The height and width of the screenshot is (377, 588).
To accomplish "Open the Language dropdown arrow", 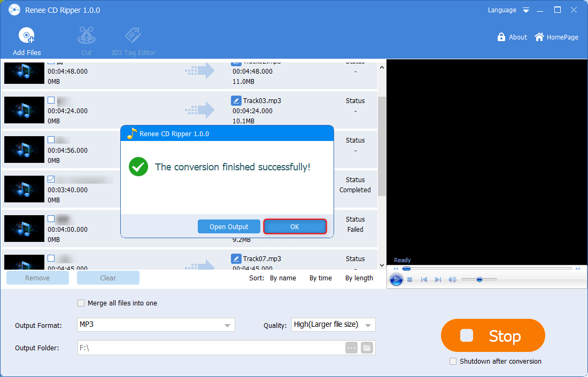I will click(x=526, y=11).
